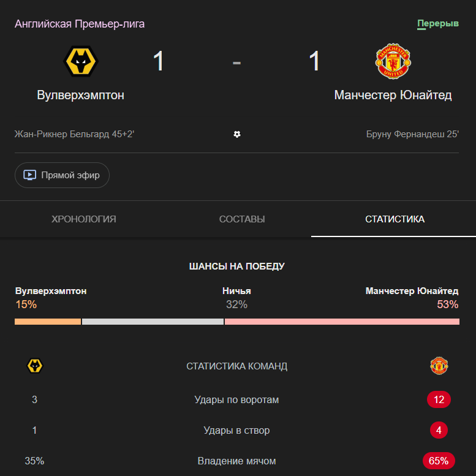Click the gray draw probability bar
Viewport: 476px width, 476px height.
tap(153, 322)
